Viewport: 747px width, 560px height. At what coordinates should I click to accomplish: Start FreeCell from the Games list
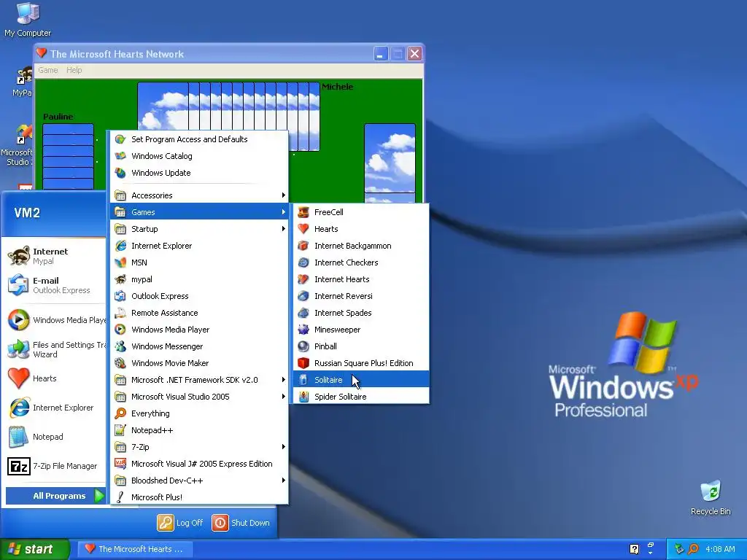tap(361, 212)
